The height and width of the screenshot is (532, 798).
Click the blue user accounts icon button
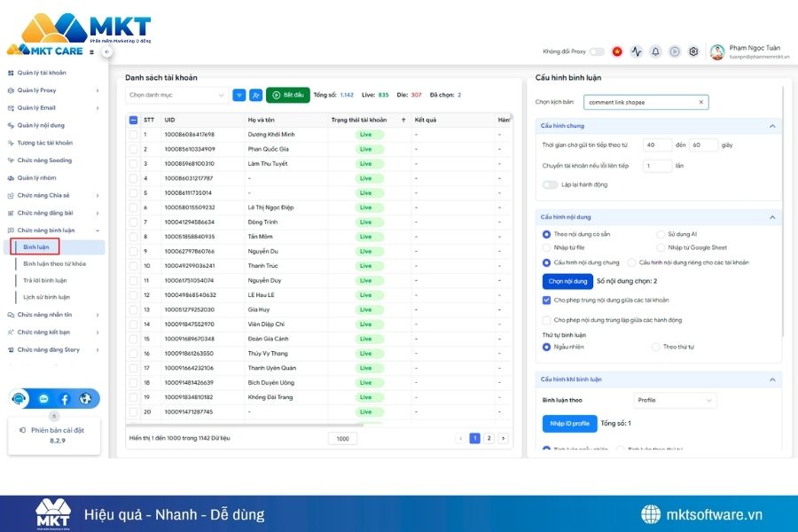(256, 95)
